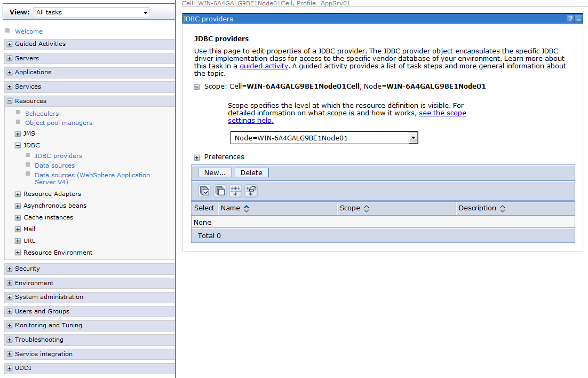This screenshot has height=378, width=588.
Task: Click the Select All items icon
Action: pyautogui.click(x=205, y=191)
